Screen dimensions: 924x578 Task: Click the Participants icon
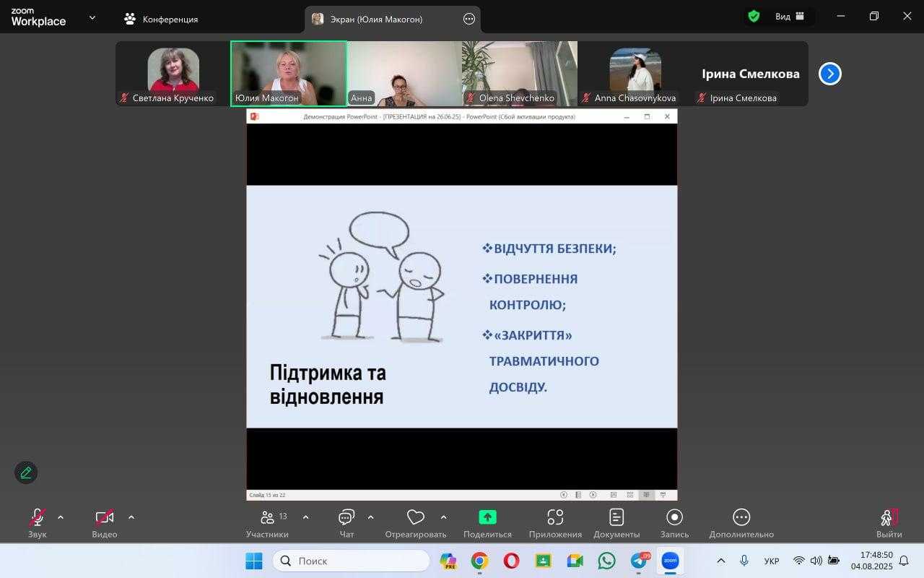point(268,517)
